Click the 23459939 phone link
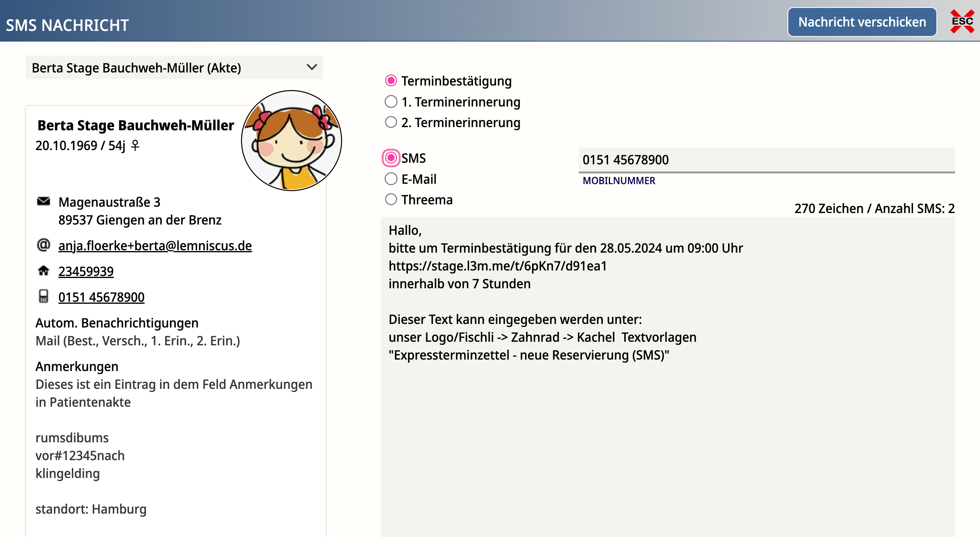 click(86, 271)
